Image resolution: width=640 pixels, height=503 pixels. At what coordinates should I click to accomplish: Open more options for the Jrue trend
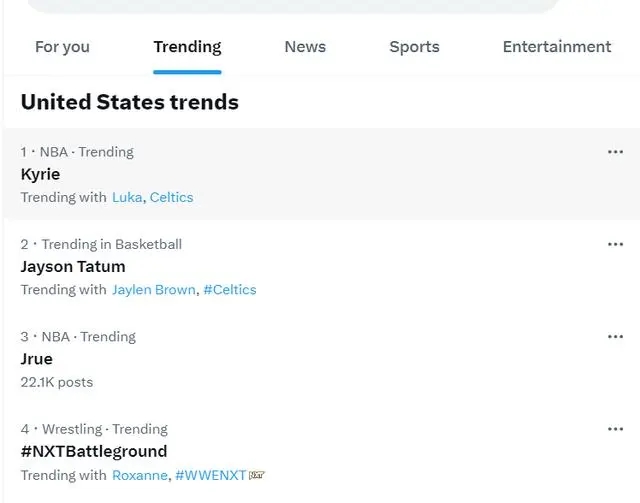(x=615, y=336)
